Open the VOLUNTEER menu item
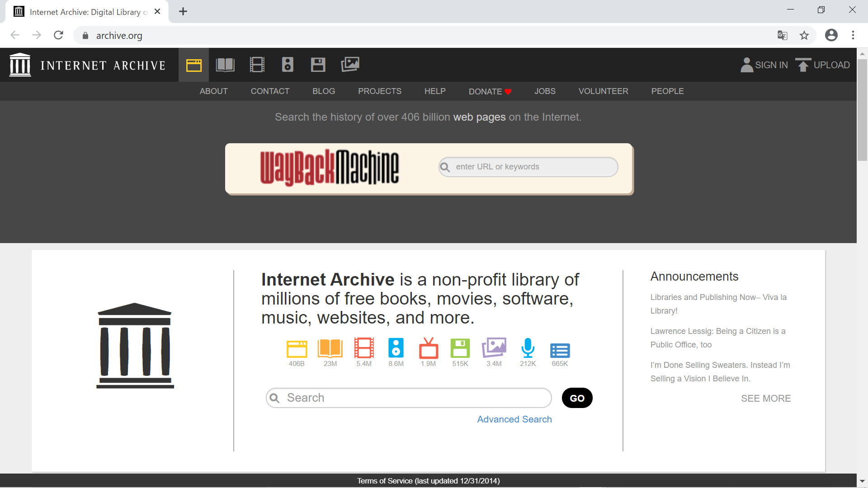 (604, 91)
